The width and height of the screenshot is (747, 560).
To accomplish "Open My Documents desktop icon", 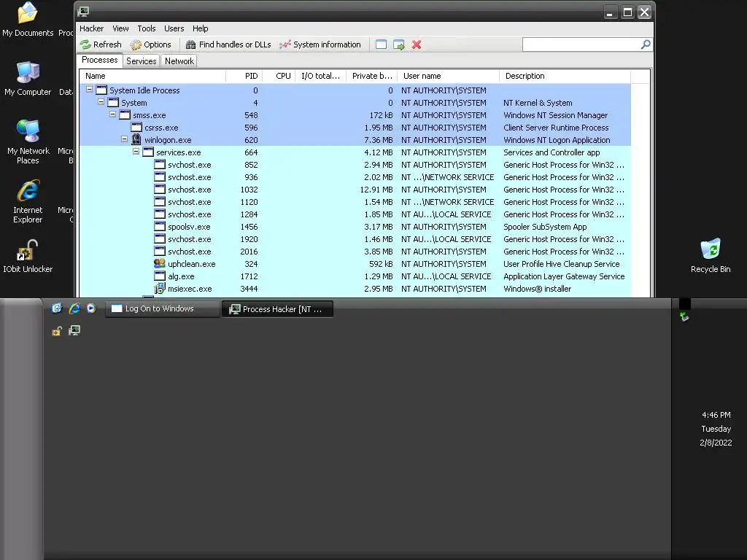I will (28, 19).
